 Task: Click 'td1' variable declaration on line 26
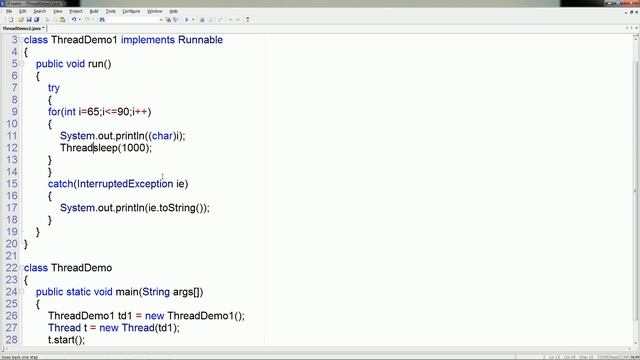(125, 316)
